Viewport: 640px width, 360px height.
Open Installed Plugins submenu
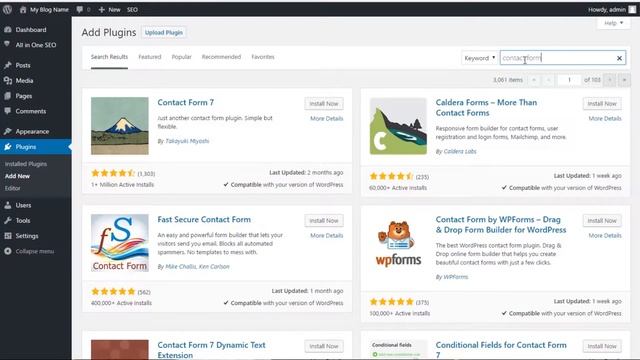[26, 164]
